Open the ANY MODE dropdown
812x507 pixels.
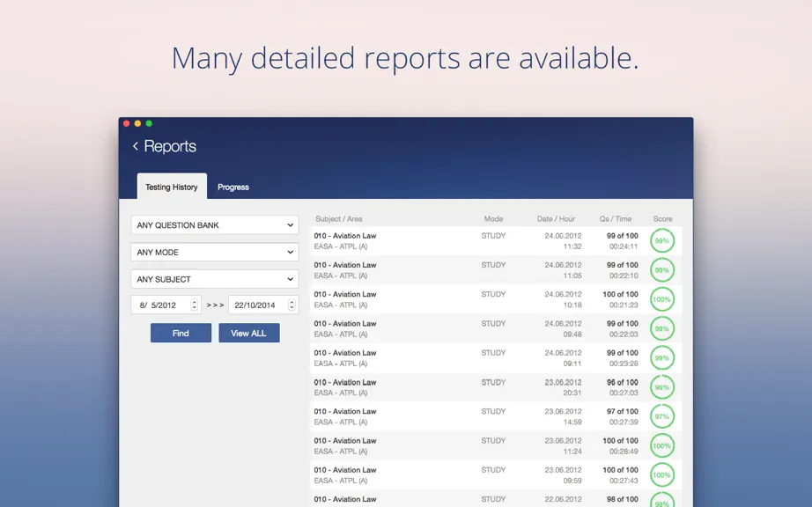[215, 252]
